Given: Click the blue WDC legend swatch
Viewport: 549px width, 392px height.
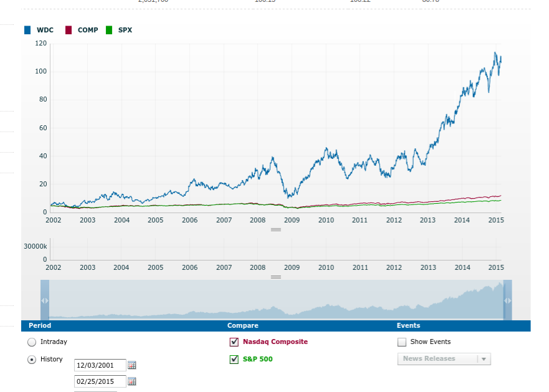Looking at the screenshot, I should [27, 30].
